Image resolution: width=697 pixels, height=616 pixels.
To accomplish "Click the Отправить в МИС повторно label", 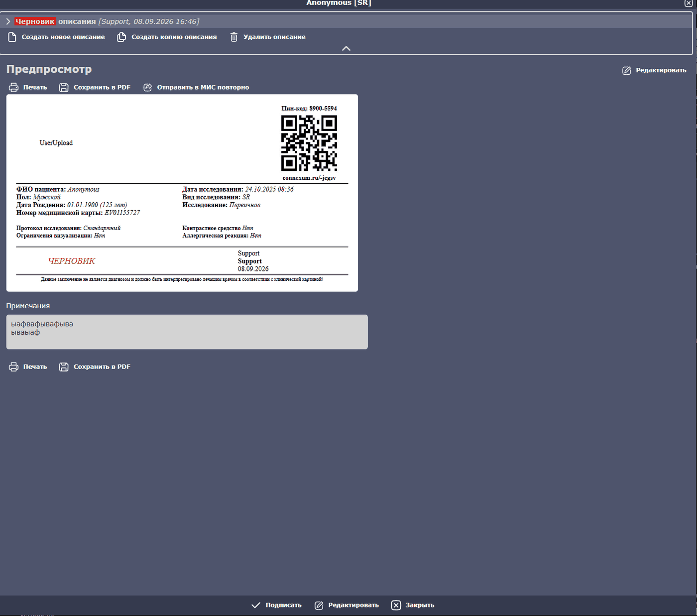I will click(203, 87).
